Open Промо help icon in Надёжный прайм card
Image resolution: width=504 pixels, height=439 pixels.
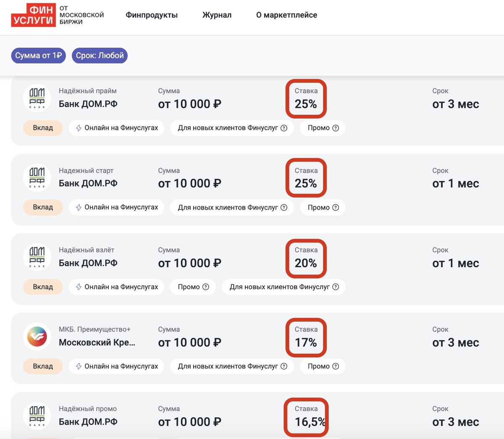pyautogui.click(x=336, y=128)
